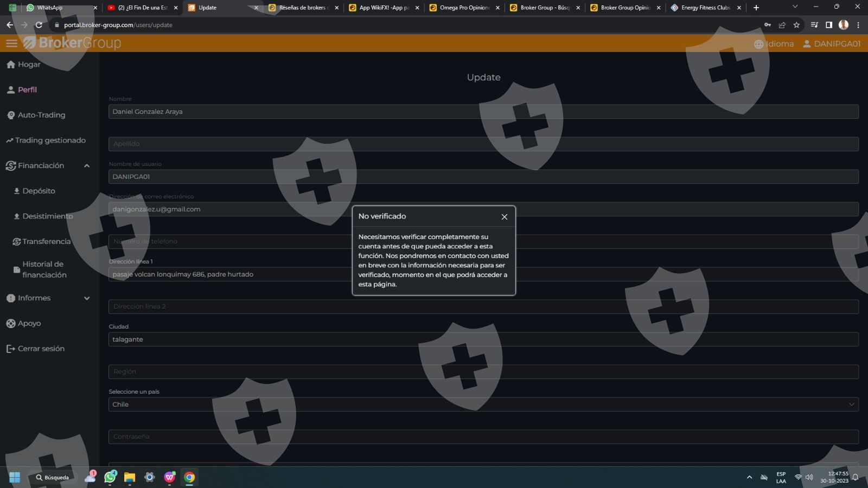Open Transferencia from the sidebar

click(46, 242)
